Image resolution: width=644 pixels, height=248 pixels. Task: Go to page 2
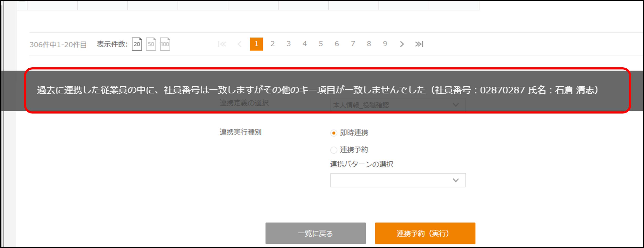[x=273, y=44]
